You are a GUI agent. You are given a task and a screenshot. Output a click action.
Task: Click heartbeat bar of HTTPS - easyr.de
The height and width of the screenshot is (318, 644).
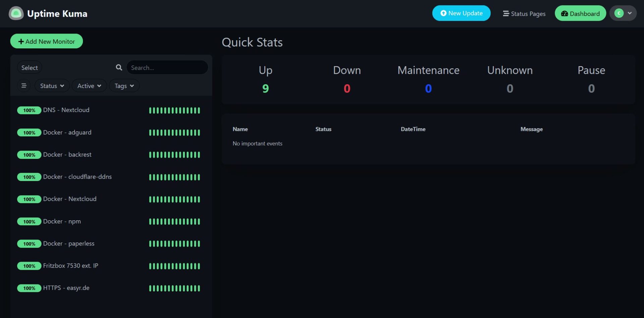(174, 288)
